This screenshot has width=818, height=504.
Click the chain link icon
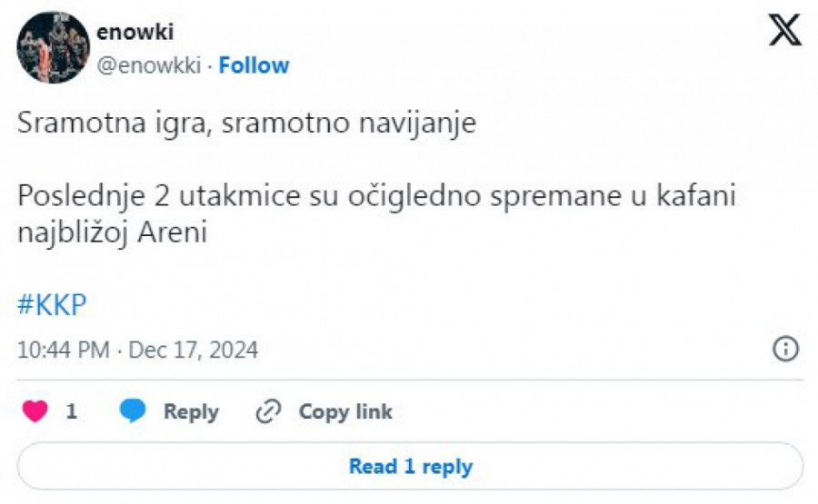[268, 411]
